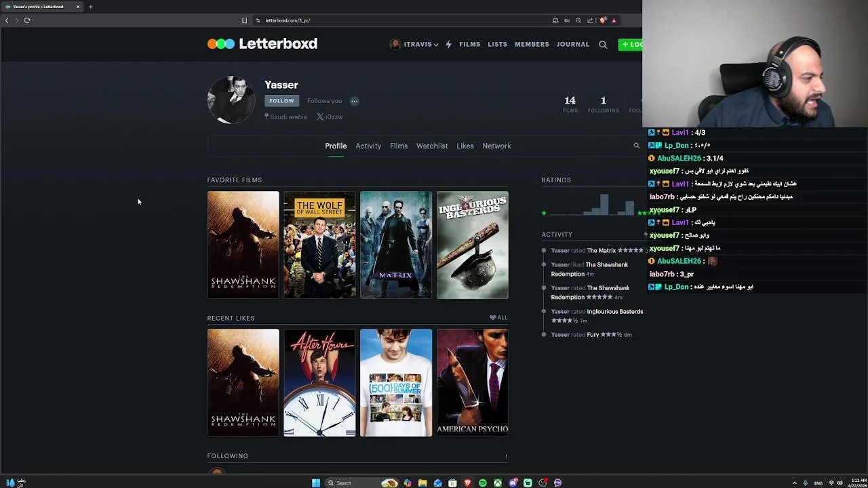
Task: Open the Windows Start menu
Action: [x=316, y=483]
